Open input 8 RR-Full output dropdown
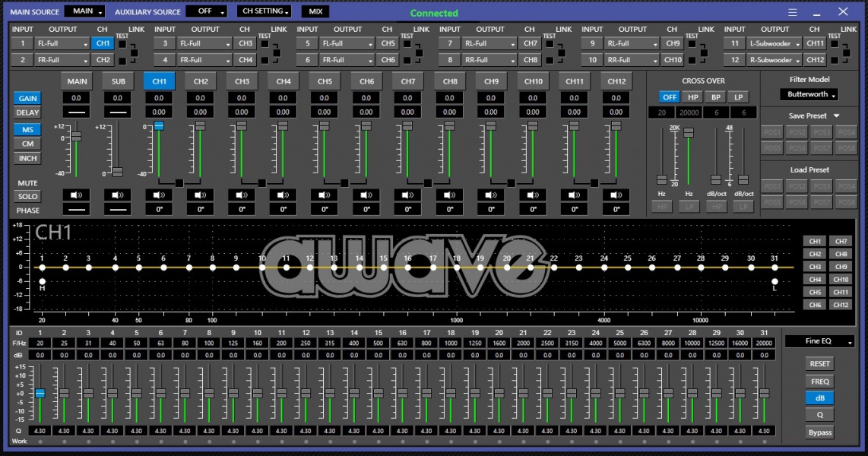This screenshot has width=868, height=456. pyautogui.click(x=489, y=60)
